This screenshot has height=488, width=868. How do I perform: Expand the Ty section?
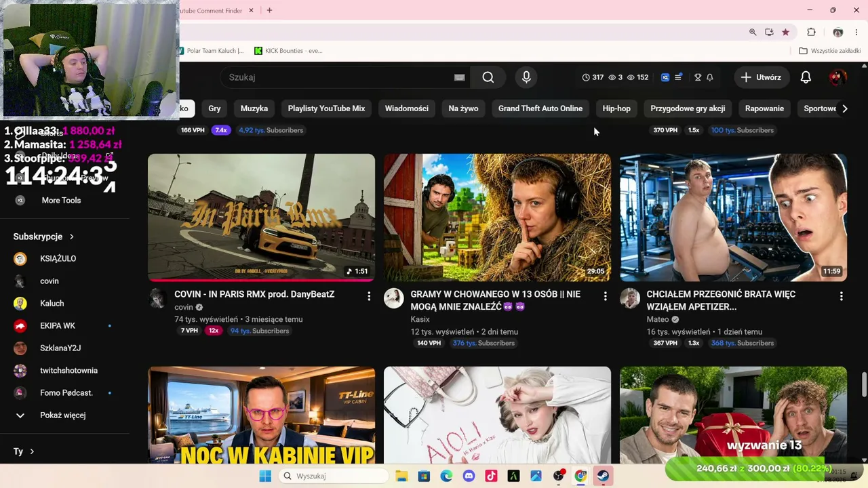(24, 451)
